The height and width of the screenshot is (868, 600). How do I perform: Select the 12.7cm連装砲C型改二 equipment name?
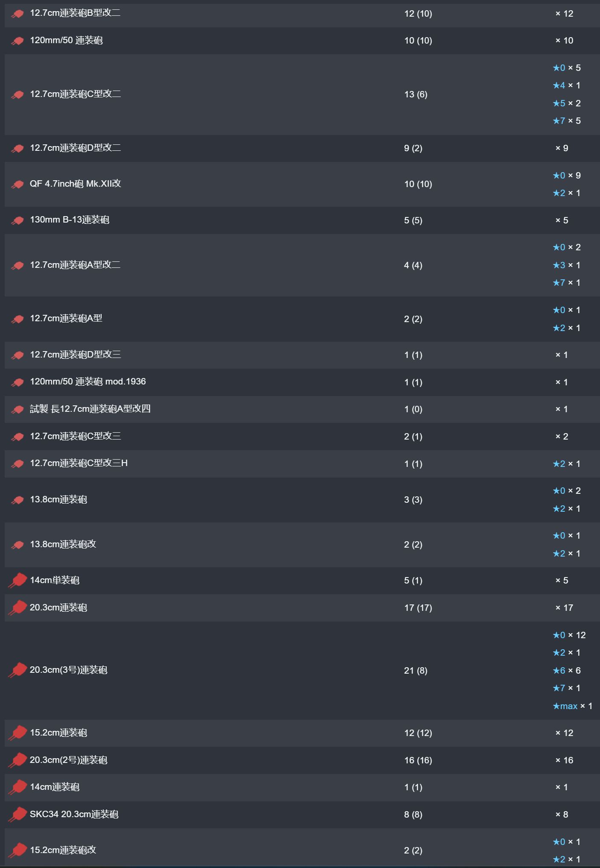pos(76,94)
